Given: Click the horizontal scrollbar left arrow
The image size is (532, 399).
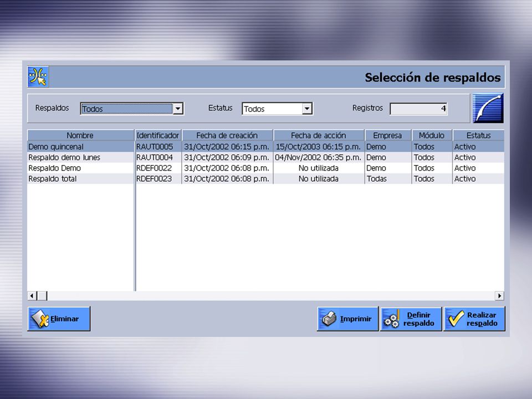Looking at the screenshot, I should [x=32, y=296].
